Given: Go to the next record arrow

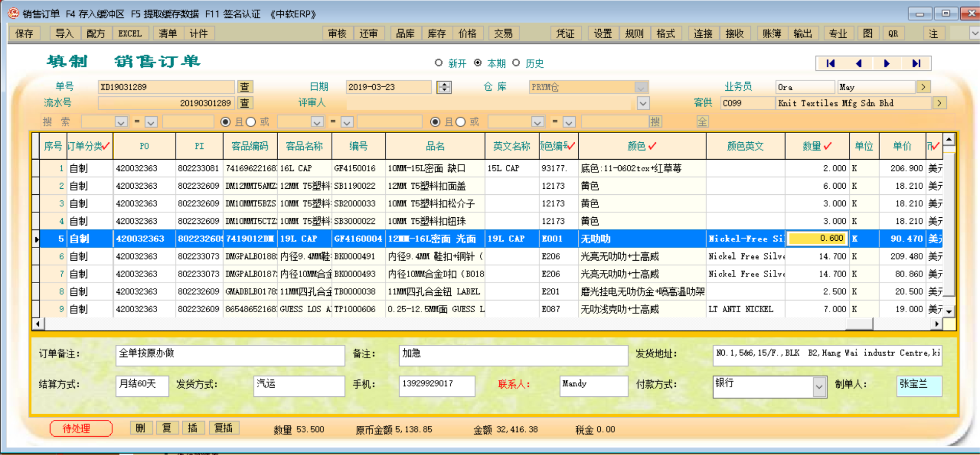Looking at the screenshot, I should coord(887,63).
